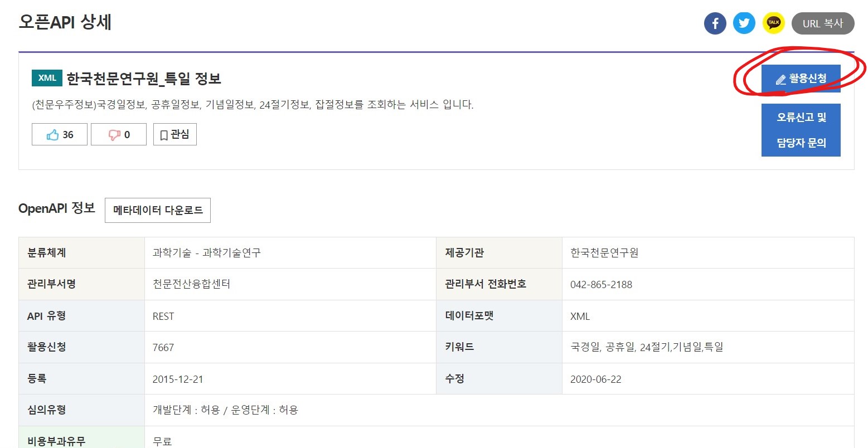868x448 pixels.
Task: Select the API 유형 header cell
Action: click(x=81, y=315)
